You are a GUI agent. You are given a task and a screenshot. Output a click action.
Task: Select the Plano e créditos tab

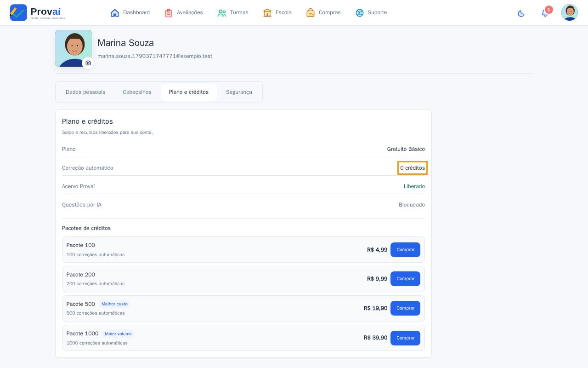pos(189,92)
